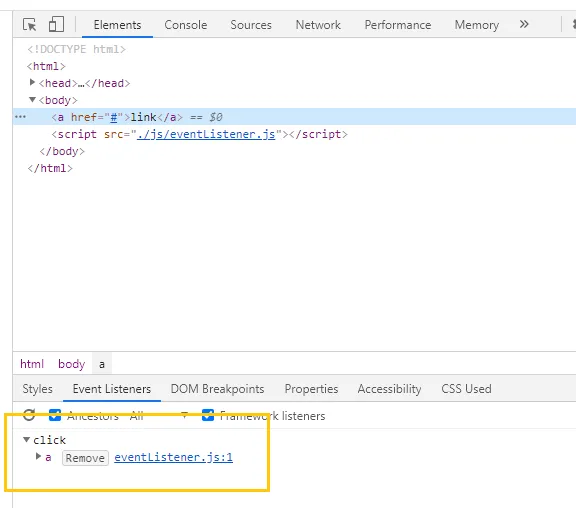Click the # href value link
The width and height of the screenshot is (576, 508).
pos(114,117)
